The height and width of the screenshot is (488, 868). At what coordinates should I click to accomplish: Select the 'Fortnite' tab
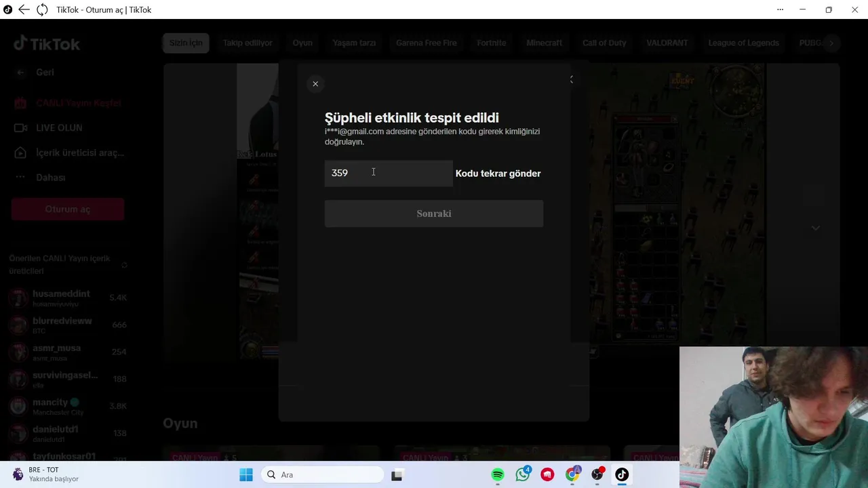492,43
